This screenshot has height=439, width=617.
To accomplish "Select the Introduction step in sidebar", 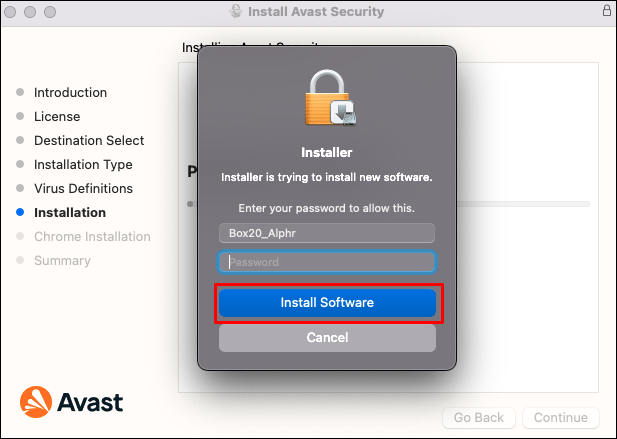I will click(x=70, y=93).
